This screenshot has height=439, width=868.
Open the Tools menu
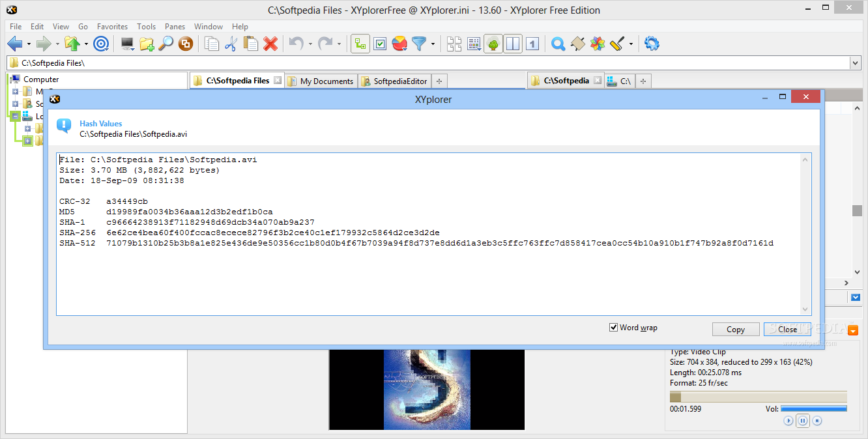[146, 27]
